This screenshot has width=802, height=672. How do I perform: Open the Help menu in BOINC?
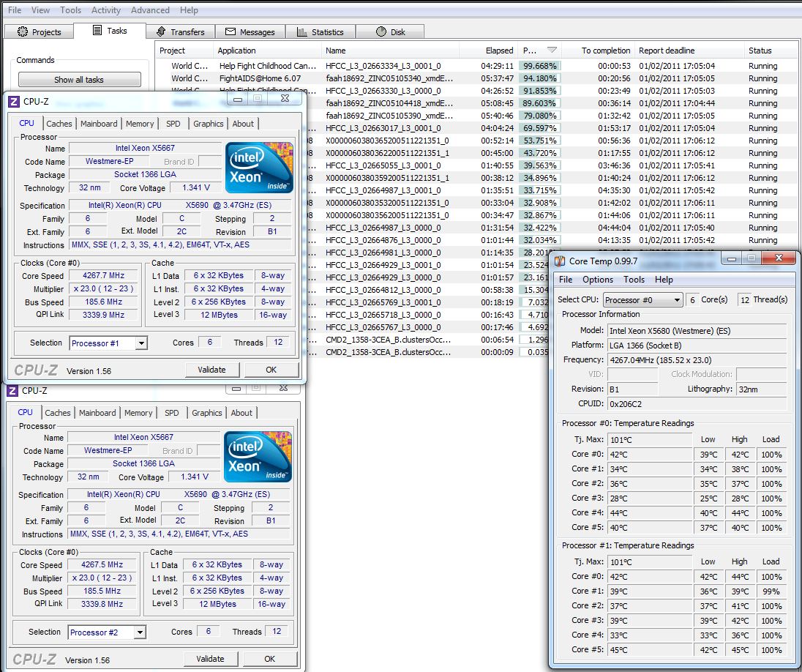click(189, 10)
